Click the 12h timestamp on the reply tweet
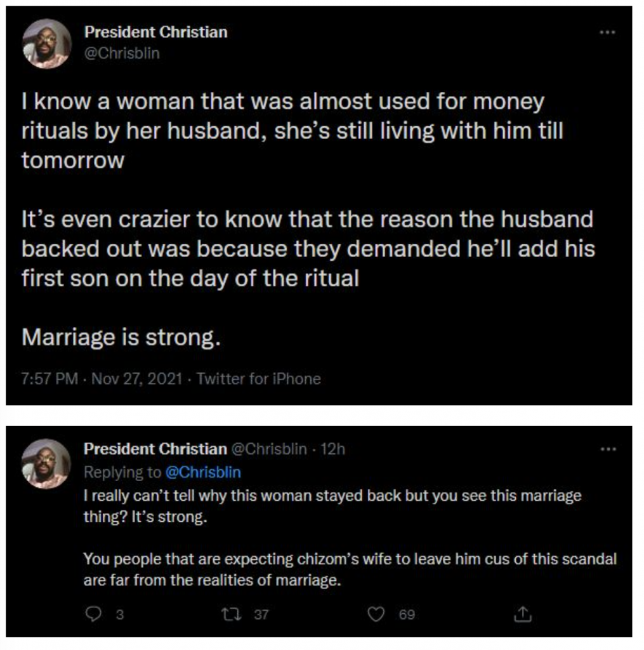 [x=333, y=449]
